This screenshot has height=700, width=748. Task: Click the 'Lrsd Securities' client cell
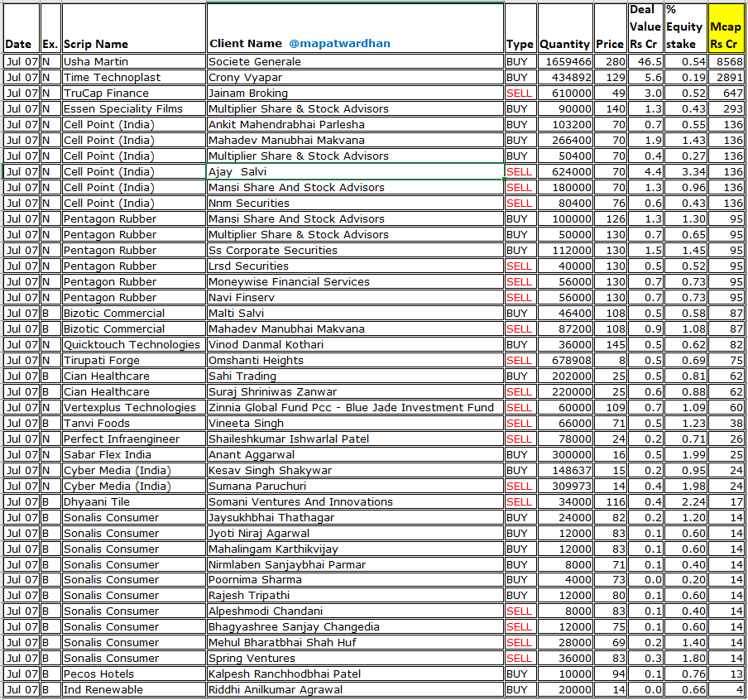click(x=355, y=266)
